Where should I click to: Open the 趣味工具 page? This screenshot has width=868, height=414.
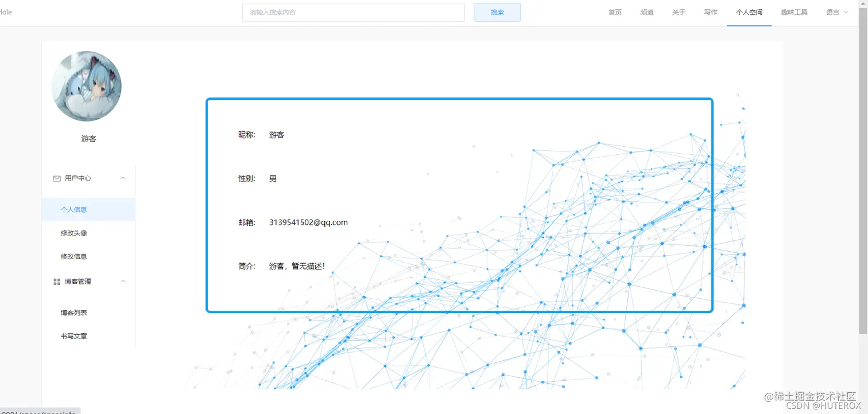pyautogui.click(x=793, y=11)
